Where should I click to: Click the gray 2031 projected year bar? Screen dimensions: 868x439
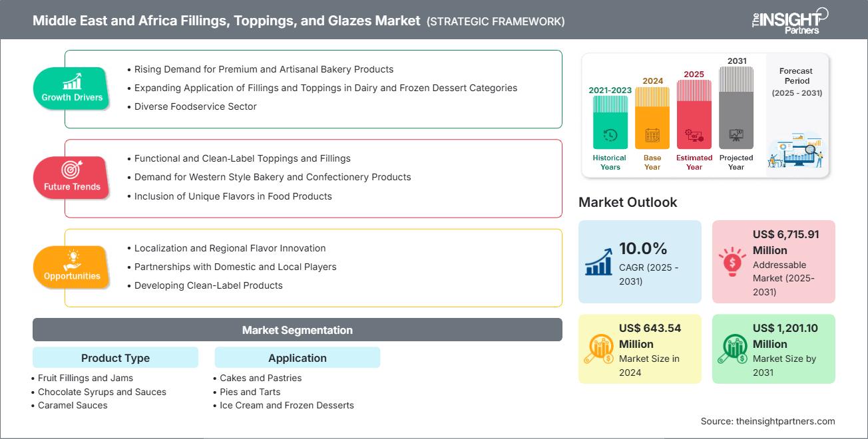click(x=736, y=108)
